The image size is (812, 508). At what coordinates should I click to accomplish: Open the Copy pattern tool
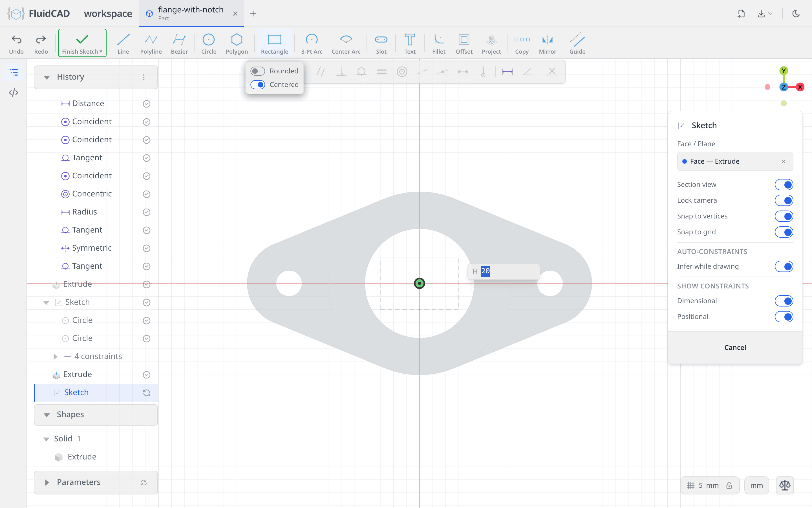click(x=522, y=44)
